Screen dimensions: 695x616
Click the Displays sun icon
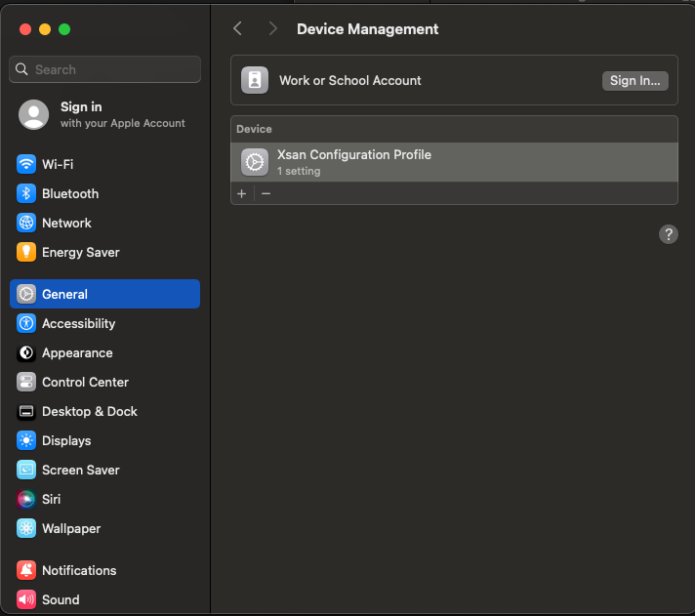[x=26, y=440]
